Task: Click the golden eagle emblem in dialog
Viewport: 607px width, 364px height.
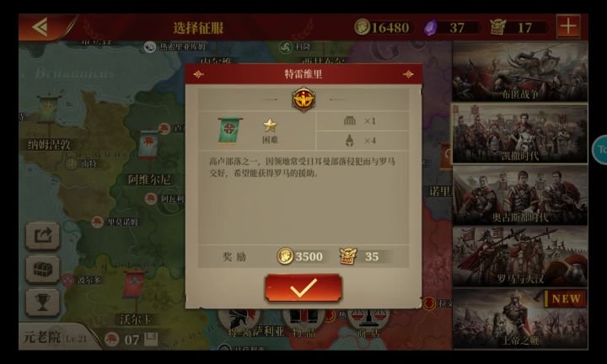Action: pyautogui.click(x=303, y=99)
